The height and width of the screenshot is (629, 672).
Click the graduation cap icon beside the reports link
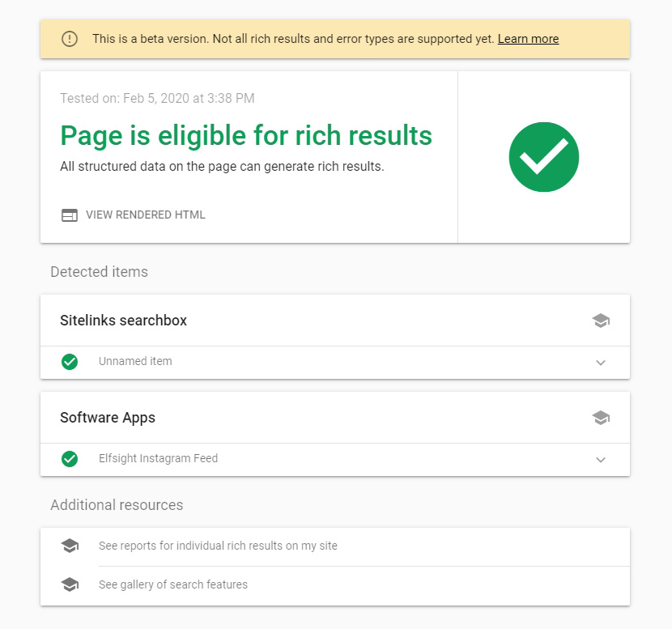pos(70,545)
